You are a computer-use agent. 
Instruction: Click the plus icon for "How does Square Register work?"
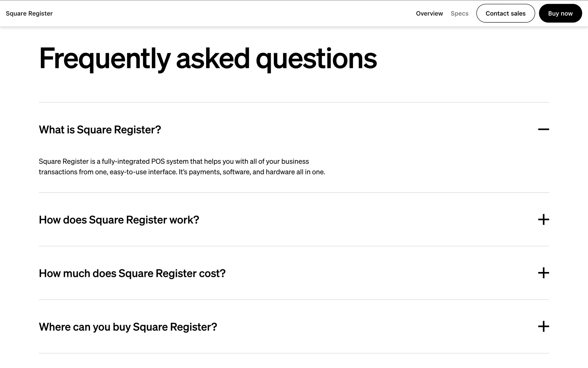(x=543, y=220)
